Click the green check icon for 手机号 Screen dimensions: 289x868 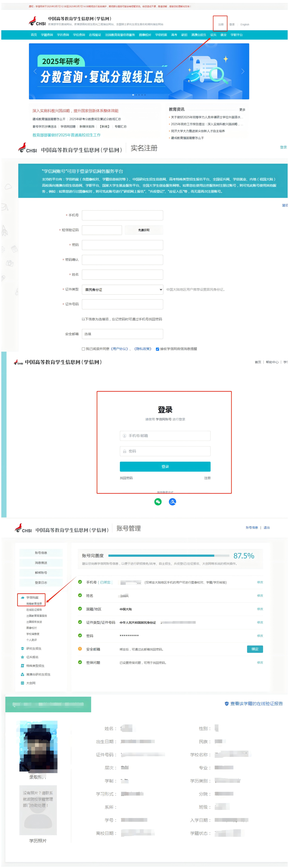(80, 582)
